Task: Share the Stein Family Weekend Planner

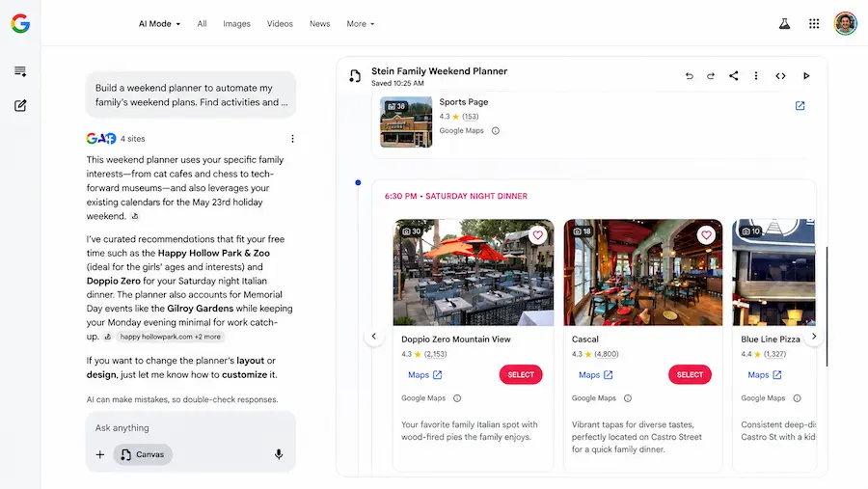Action: click(x=734, y=76)
